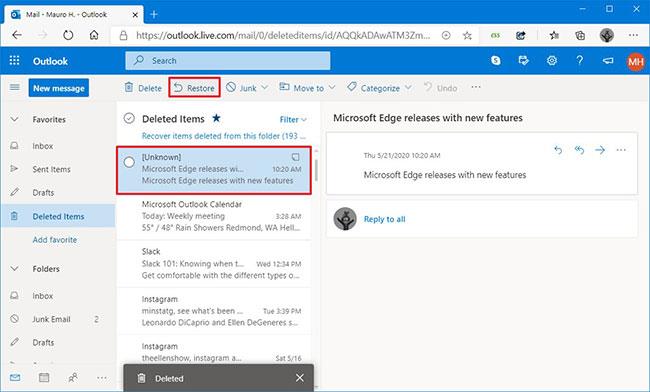
Task: Expand the Categorize dropdown arrow
Action: tap(408, 87)
